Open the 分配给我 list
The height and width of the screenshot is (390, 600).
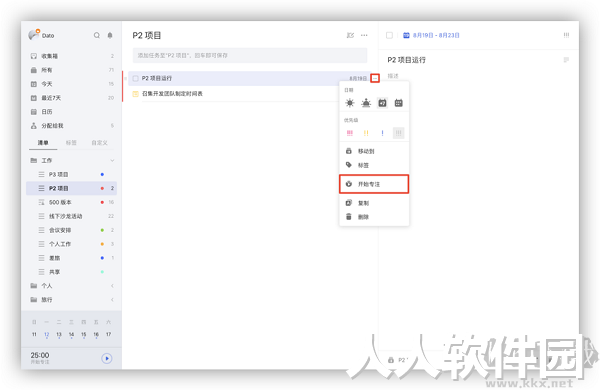coord(72,126)
